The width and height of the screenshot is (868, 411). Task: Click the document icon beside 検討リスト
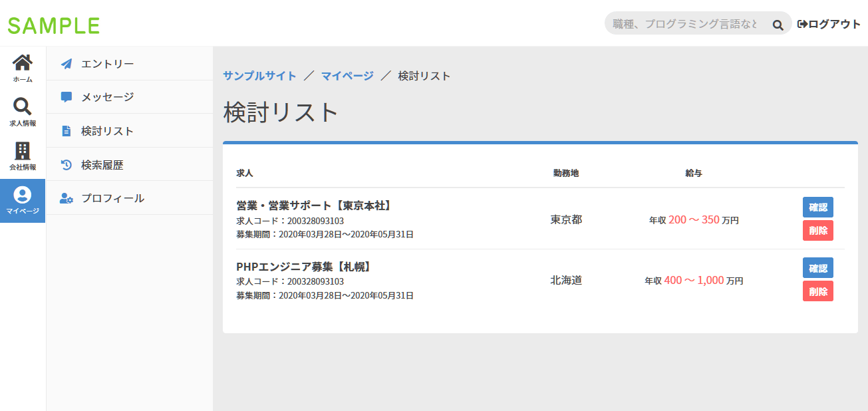pyautogui.click(x=66, y=130)
